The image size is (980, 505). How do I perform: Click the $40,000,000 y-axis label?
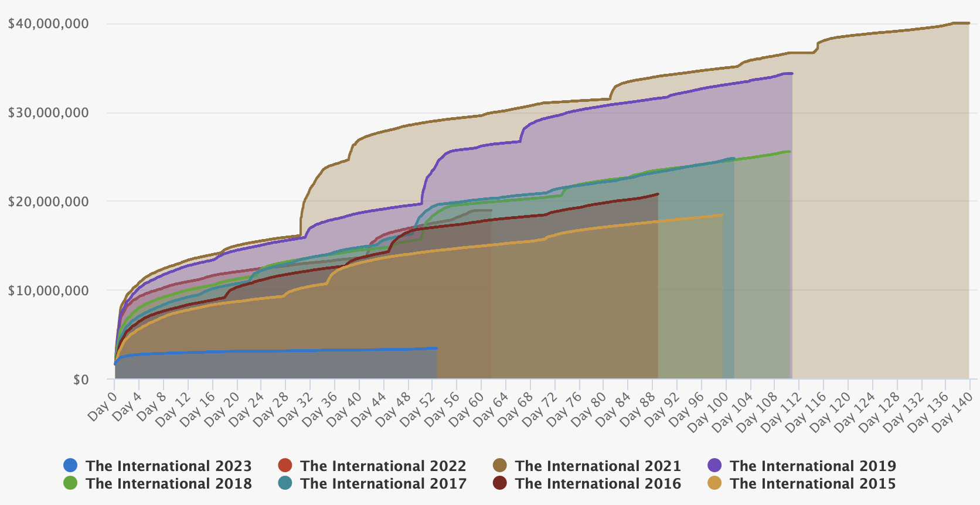pyautogui.click(x=48, y=24)
